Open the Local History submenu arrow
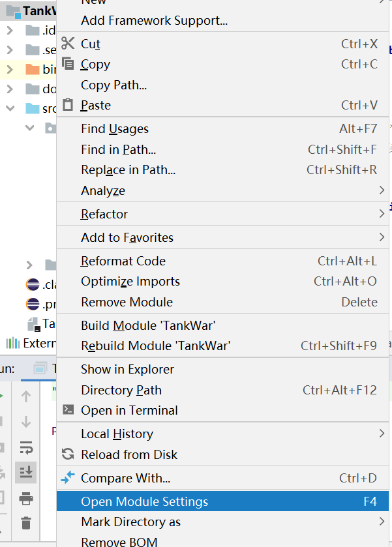 click(x=382, y=434)
